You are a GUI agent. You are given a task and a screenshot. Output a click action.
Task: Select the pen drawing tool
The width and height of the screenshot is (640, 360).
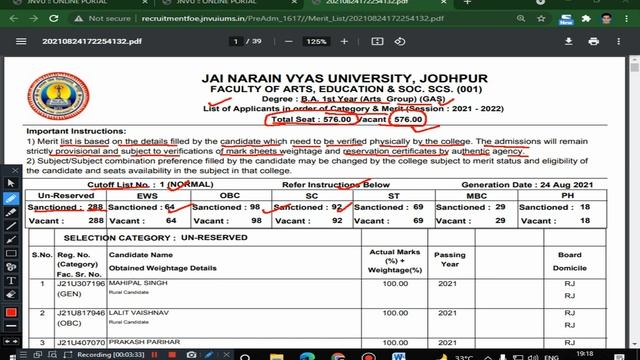click(x=11, y=198)
